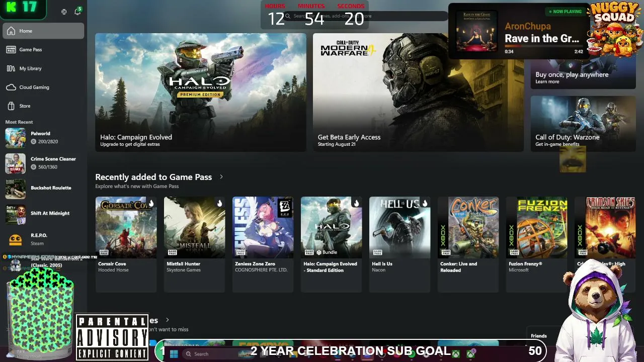This screenshot has height=362, width=644.
Task: Open the Halo: Campaign Evolved Premium Edition banner
Action: 201,93
